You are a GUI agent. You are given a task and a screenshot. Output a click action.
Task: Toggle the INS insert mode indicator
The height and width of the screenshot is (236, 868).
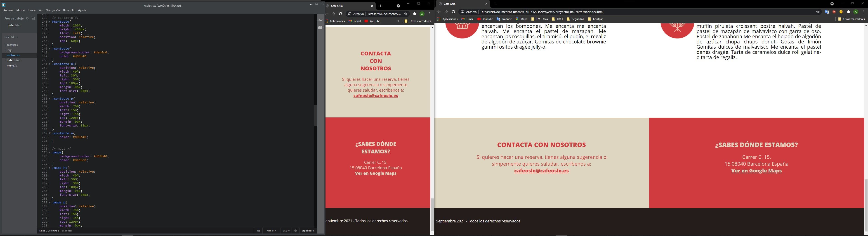coord(258,231)
